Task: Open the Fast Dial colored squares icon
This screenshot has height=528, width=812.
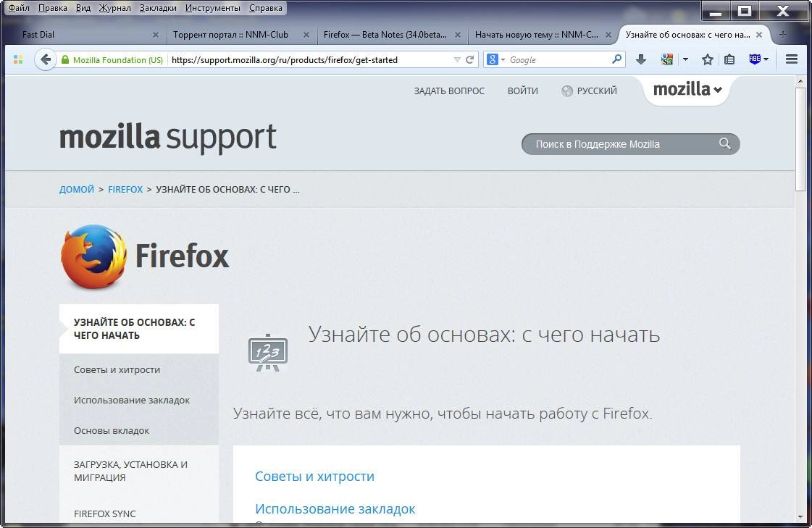Action: coord(18,59)
